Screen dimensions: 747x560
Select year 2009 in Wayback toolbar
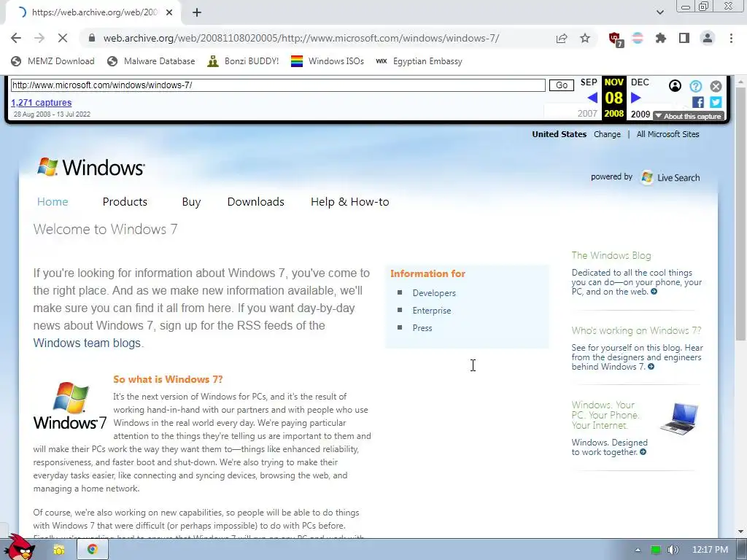pyautogui.click(x=640, y=114)
